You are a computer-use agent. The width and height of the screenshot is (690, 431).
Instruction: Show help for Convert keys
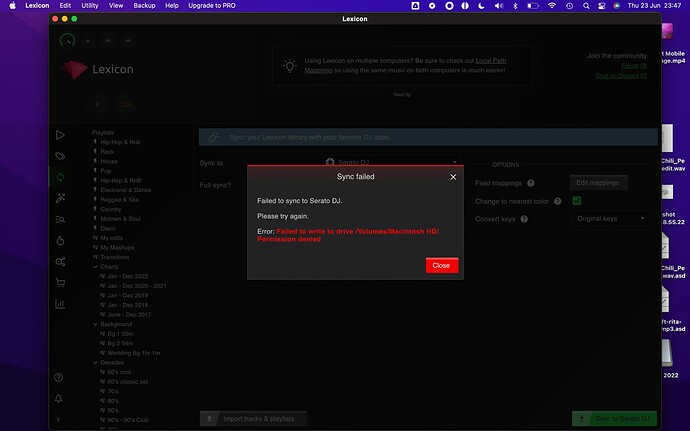click(524, 219)
